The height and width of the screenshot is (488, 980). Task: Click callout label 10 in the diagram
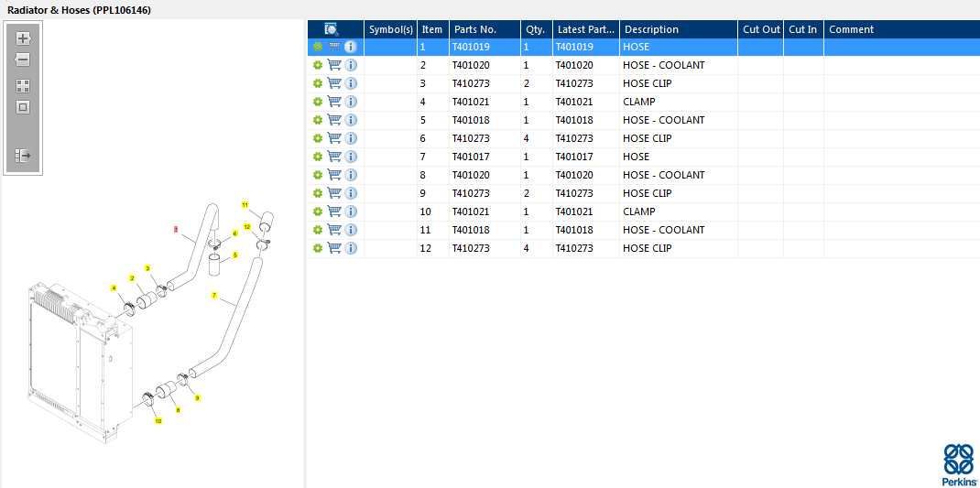click(158, 421)
